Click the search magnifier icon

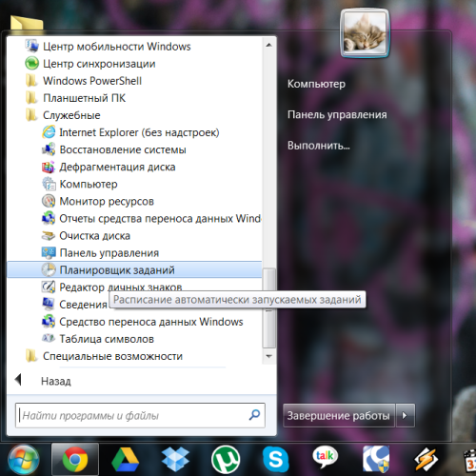click(254, 415)
